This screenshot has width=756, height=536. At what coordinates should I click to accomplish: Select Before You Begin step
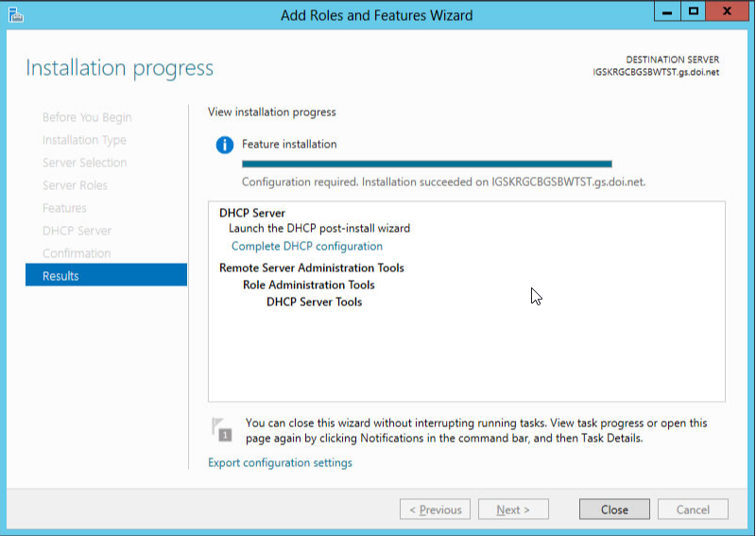click(87, 117)
